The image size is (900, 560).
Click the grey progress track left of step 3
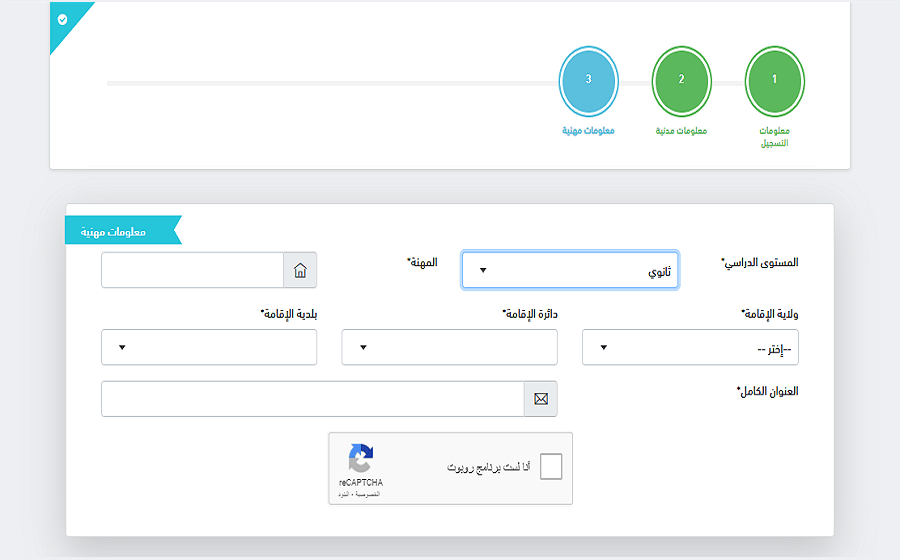[330, 83]
